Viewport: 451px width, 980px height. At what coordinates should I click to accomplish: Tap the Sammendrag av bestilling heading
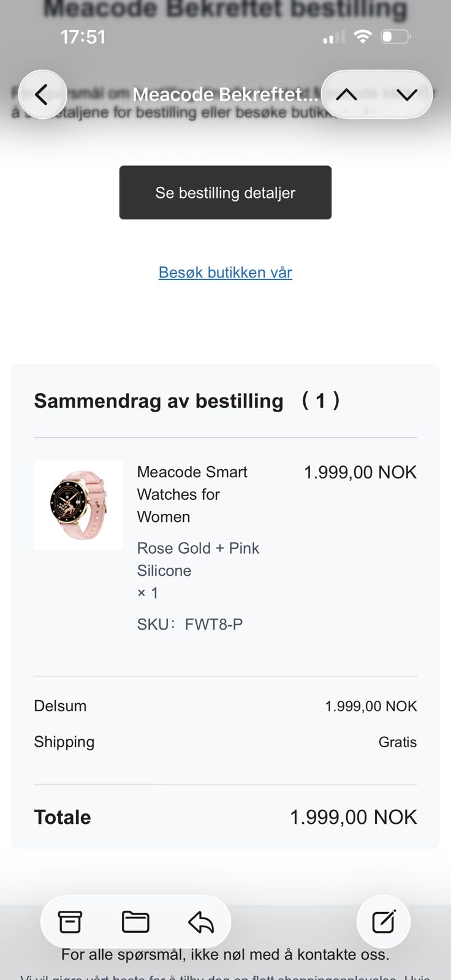159,401
